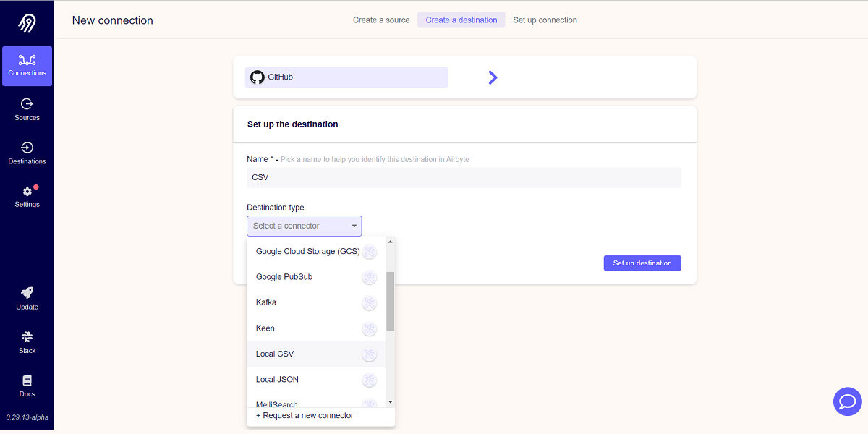The width and height of the screenshot is (868, 434).
Task: Open the chat support bubble
Action: tap(848, 401)
